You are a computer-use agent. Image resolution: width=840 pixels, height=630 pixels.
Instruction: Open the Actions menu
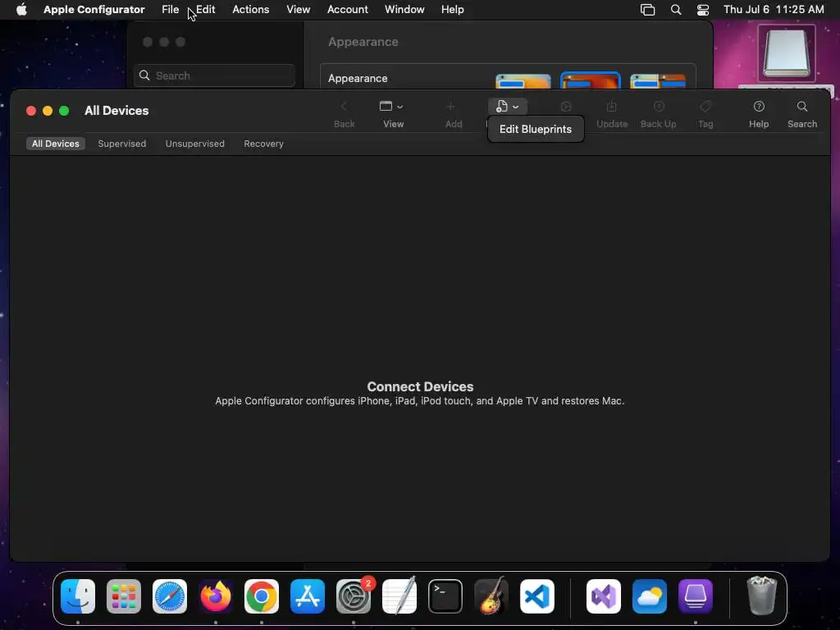(251, 10)
